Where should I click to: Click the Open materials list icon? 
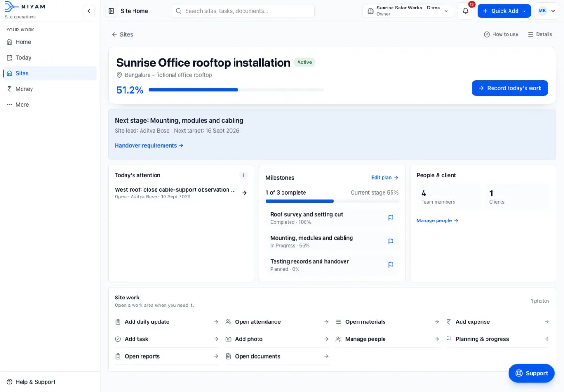pyautogui.click(x=338, y=322)
